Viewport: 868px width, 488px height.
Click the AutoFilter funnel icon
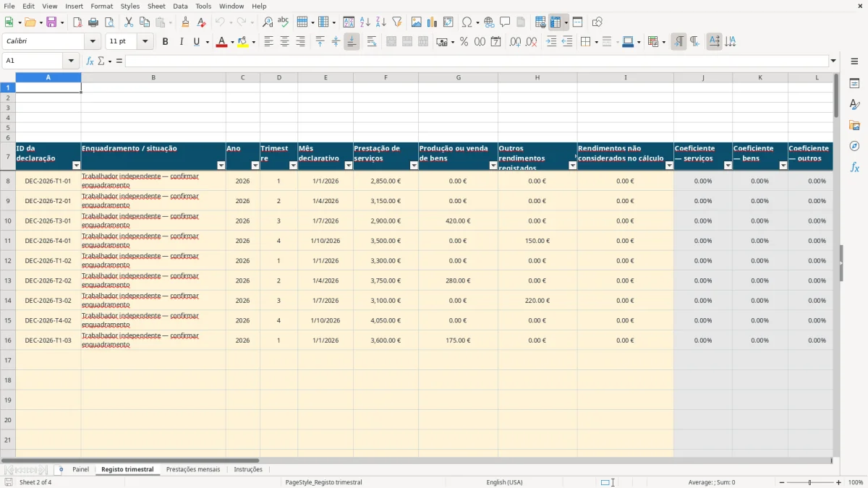tap(396, 22)
